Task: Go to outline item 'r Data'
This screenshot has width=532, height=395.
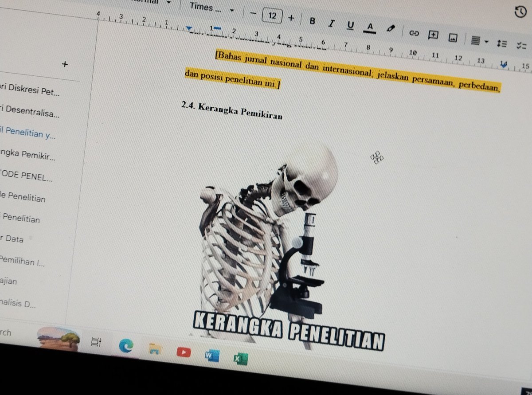Action: tap(12, 239)
